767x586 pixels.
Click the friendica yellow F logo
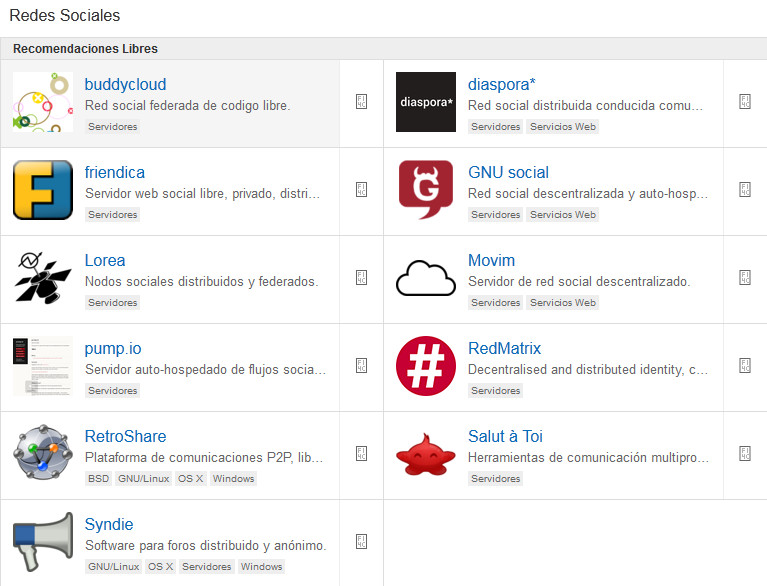pos(43,190)
